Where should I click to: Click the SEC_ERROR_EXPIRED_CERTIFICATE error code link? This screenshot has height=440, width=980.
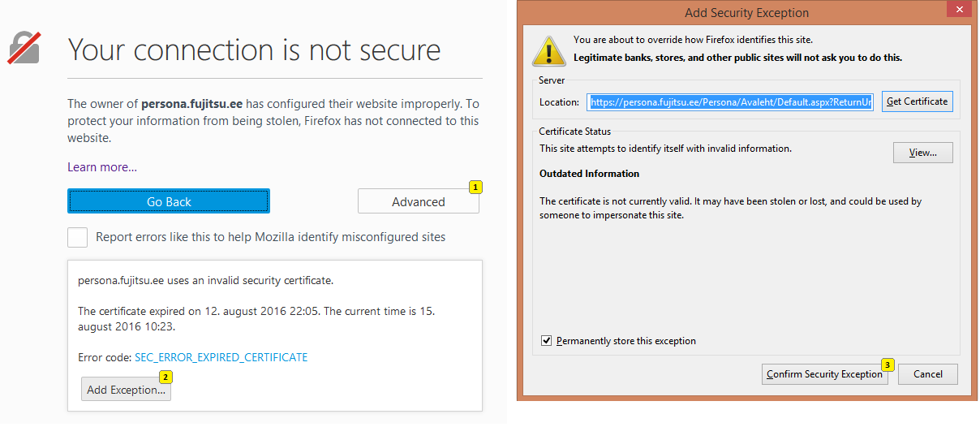(221, 357)
